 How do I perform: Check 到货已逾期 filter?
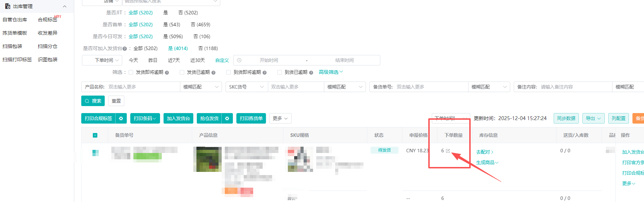click(279, 72)
